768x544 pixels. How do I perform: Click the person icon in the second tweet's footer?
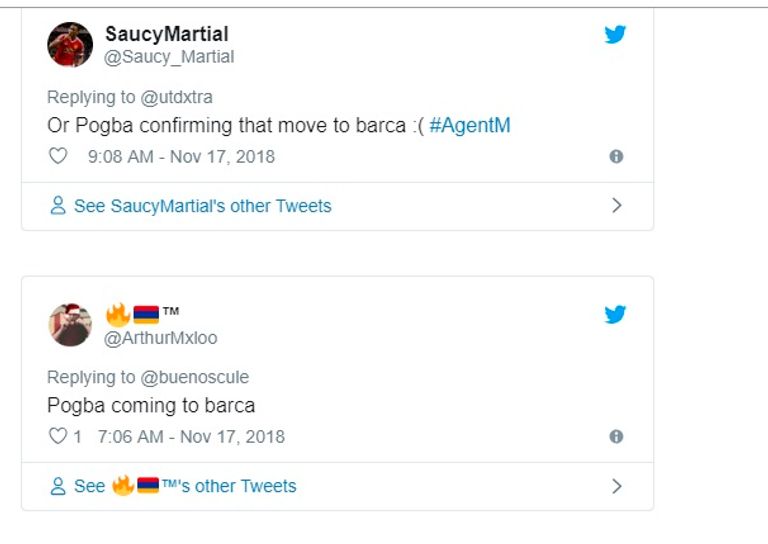tap(58, 486)
